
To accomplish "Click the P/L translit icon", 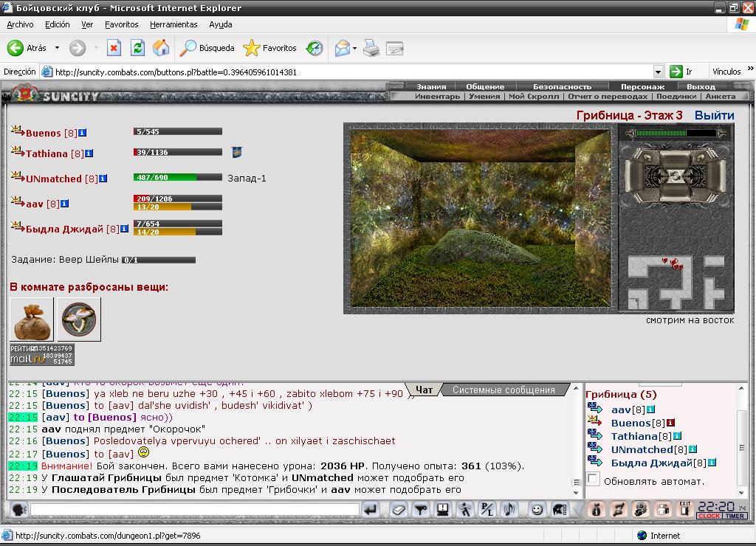I will point(487,509).
